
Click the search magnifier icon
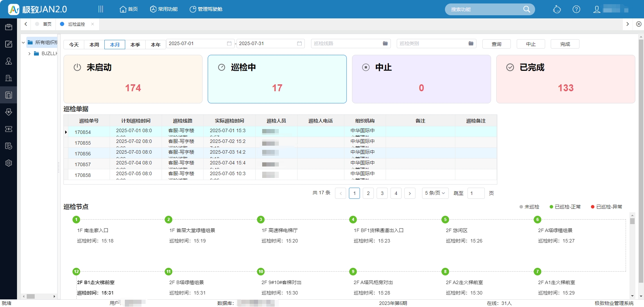[x=526, y=9]
